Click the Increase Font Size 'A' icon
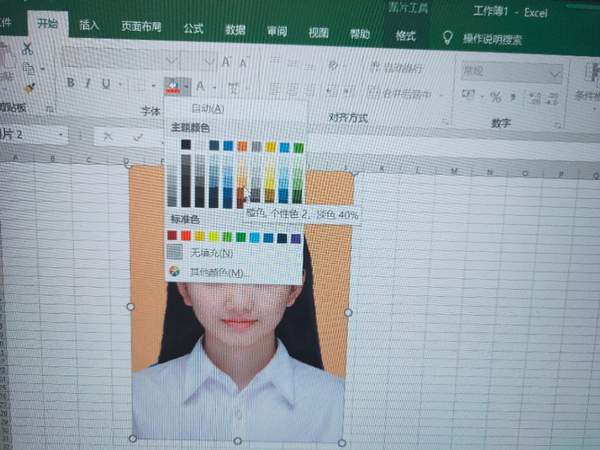Image resolution: width=600 pixels, height=450 pixels. click(227, 61)
